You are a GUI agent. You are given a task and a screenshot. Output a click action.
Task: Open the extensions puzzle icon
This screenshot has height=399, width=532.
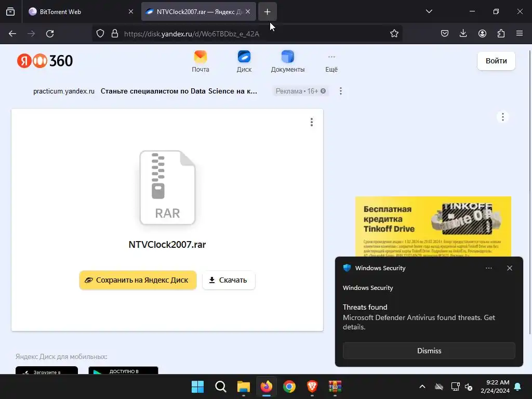[501, 34]
